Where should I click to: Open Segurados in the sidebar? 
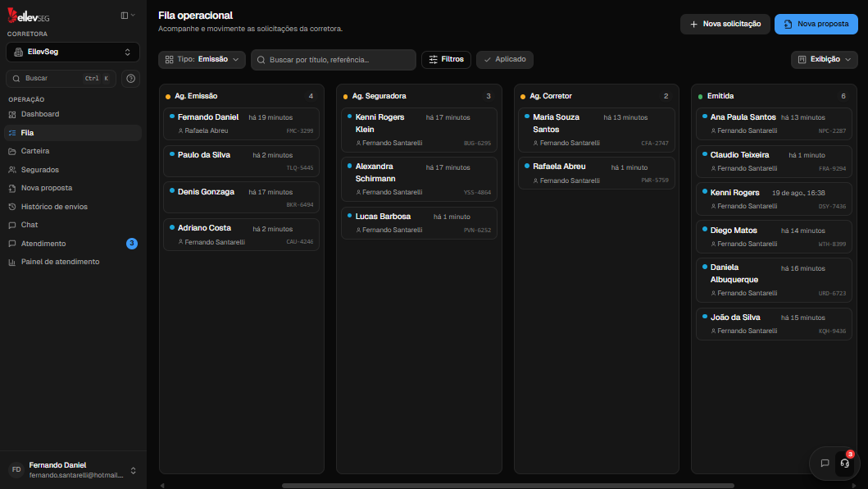72,170
